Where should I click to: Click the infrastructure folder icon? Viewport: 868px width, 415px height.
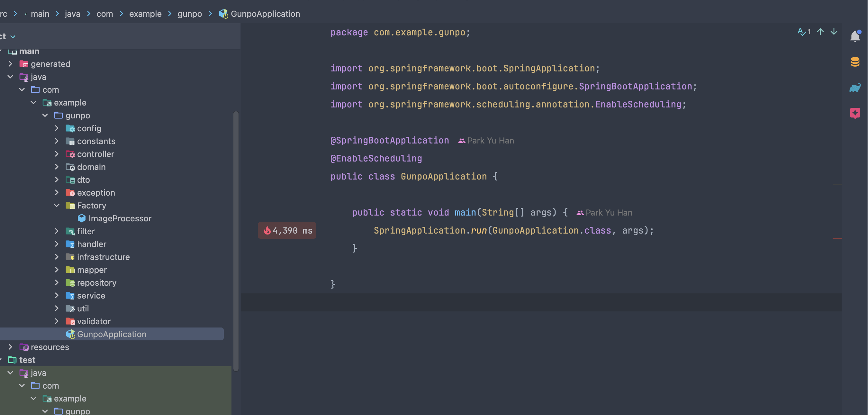70,257
